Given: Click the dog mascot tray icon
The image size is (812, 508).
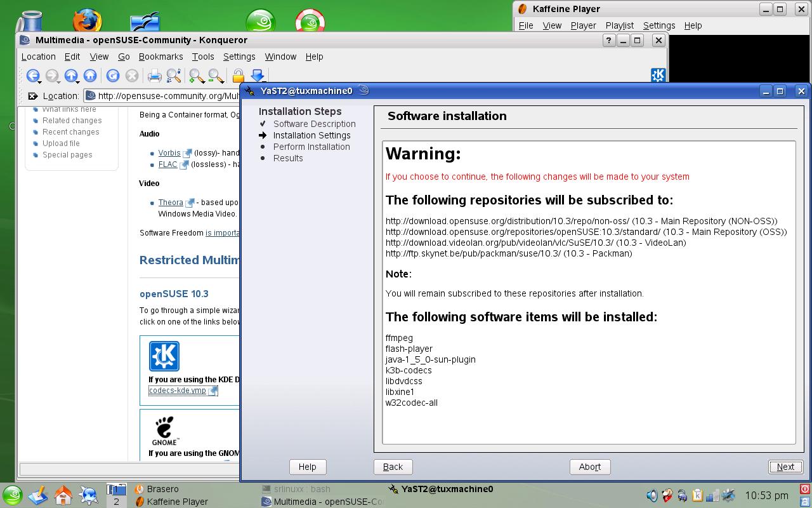Looking at the screenshot, I should 667,495.
